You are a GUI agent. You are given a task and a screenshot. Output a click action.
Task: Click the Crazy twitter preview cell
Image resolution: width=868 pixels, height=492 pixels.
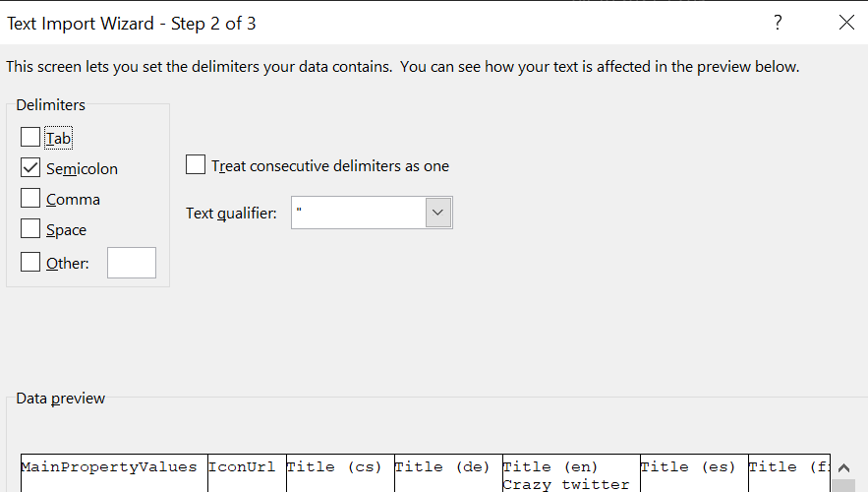click(x=566, y=484)
